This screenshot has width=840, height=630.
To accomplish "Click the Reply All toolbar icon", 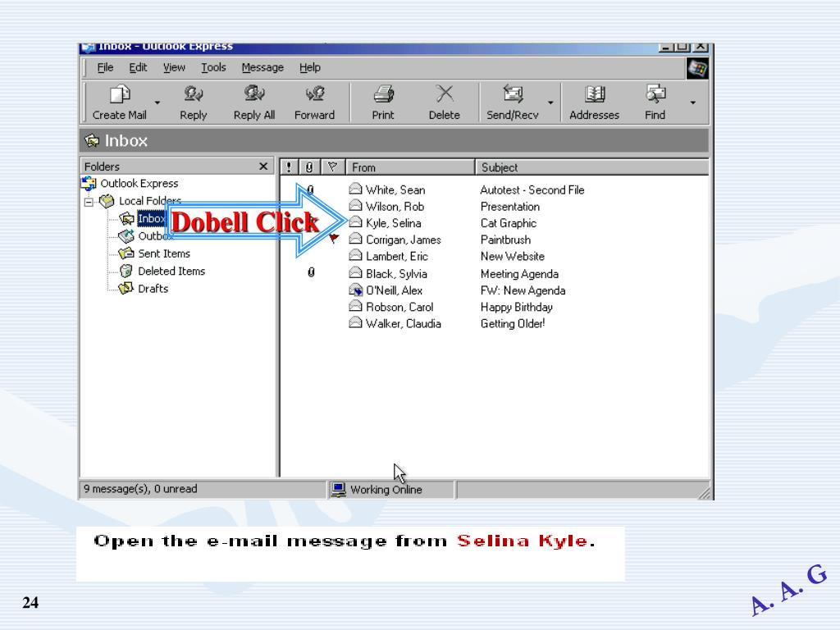I will coord(254,94).
